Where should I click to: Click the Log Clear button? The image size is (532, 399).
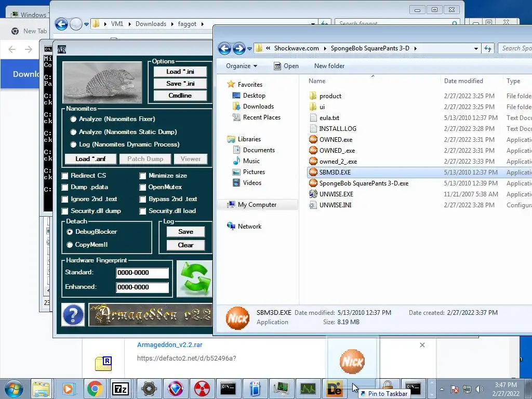pos(185,245)
